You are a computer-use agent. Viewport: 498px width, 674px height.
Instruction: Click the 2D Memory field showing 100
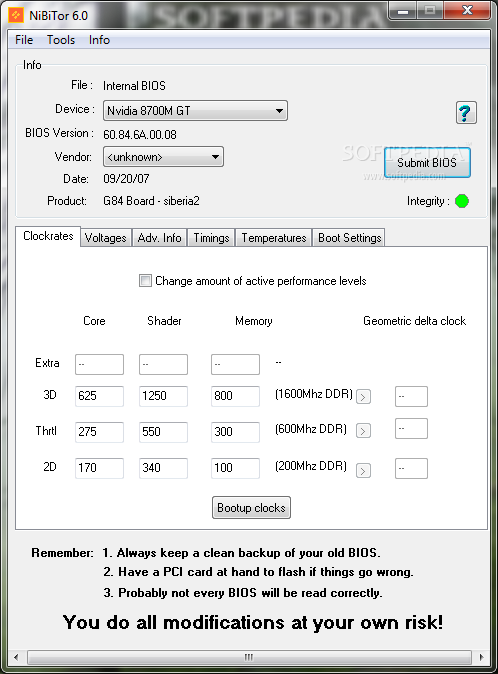[235, 468]
